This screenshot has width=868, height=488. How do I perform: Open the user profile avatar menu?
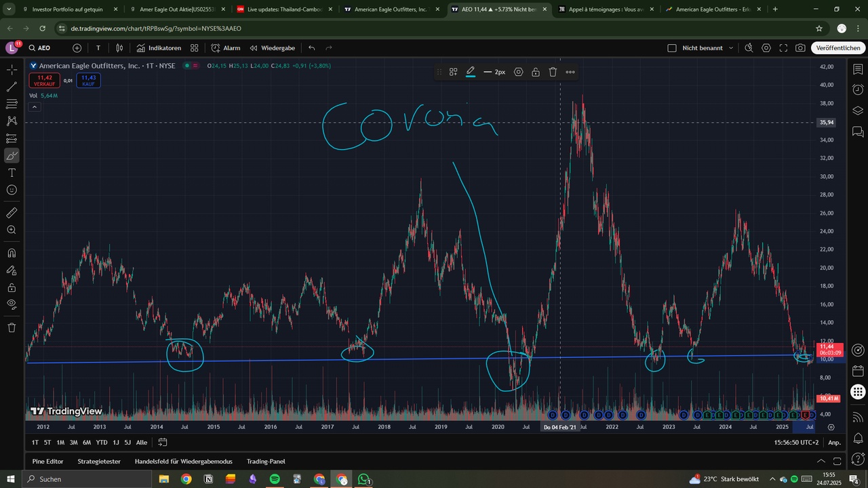point(12,48)
